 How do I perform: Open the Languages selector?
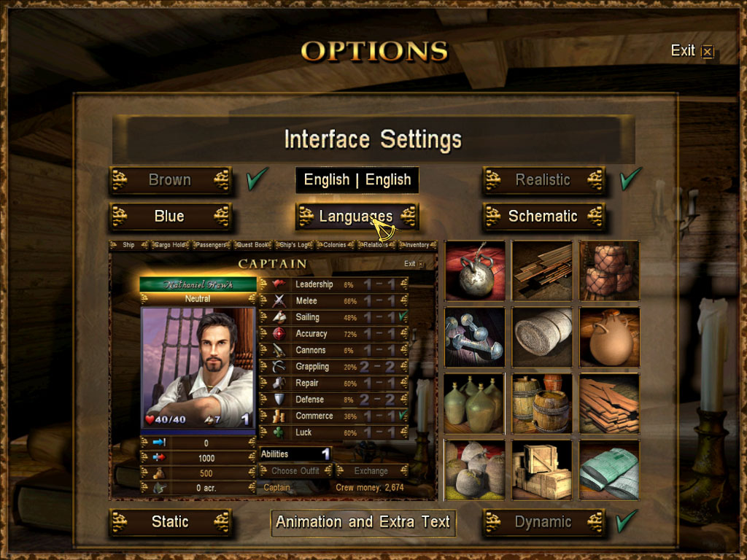point(357,216)
